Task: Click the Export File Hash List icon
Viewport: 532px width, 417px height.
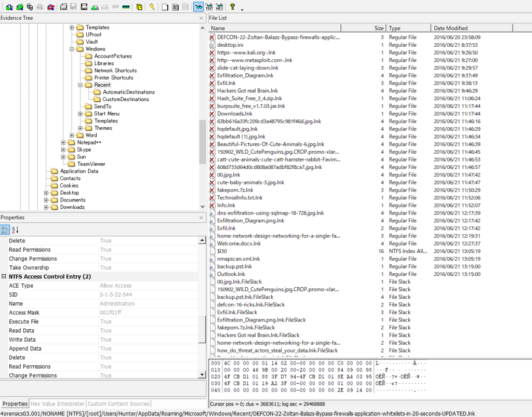Action: (x=175, y=7)
